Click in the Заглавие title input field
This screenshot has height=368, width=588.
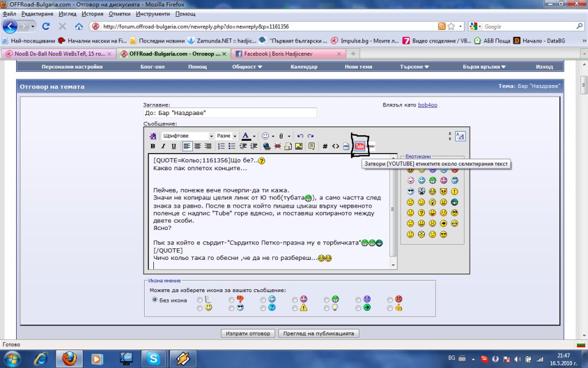point(230,113)
